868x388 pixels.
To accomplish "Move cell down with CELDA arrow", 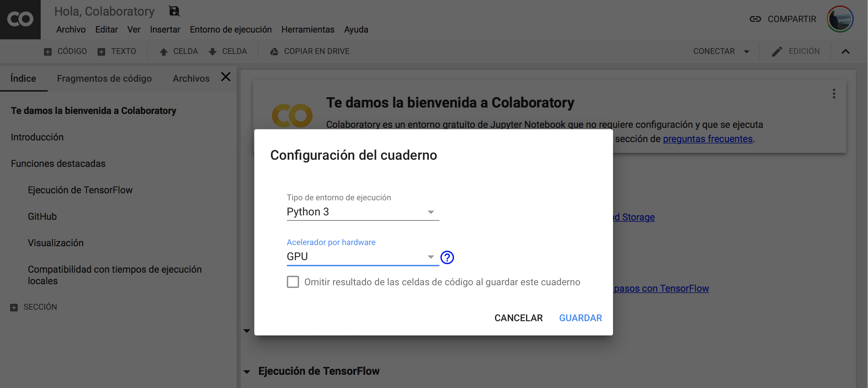I will (x=228, y=51).
